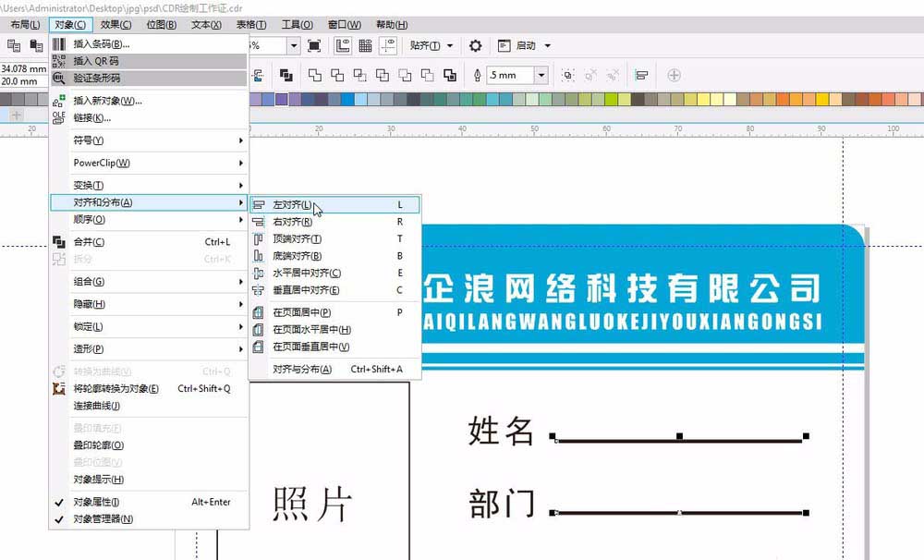Uncheck Object Manager (对象管理器) menu item
Image resolution: width=924 pixels, height=560 pixels.
click(149, 519)
